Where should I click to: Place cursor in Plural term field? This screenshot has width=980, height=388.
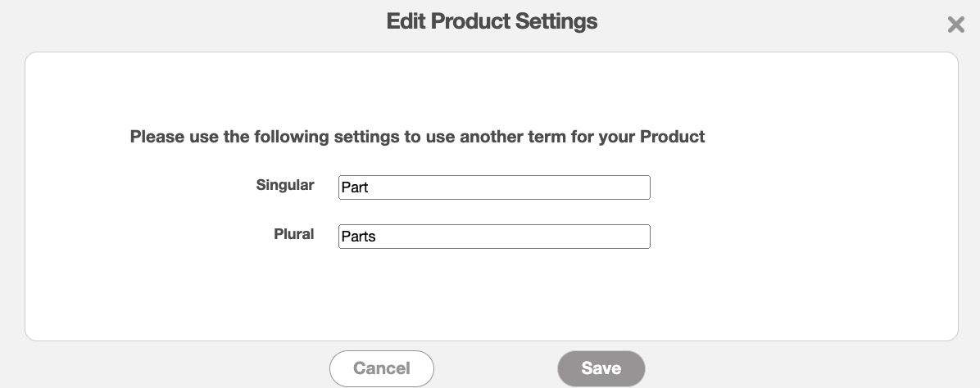point(494,237)
